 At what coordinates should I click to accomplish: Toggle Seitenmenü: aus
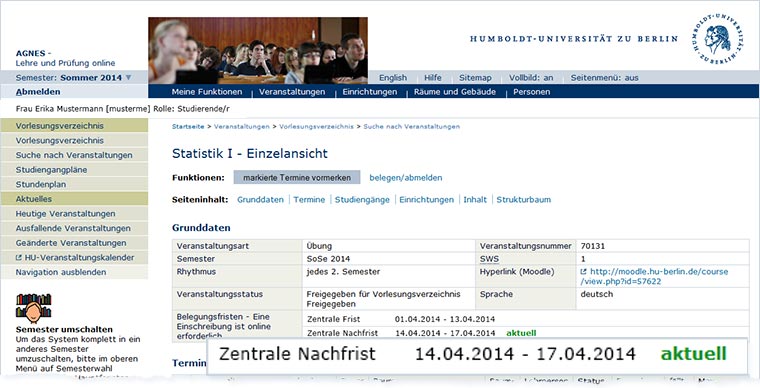(x=604, y=78)
